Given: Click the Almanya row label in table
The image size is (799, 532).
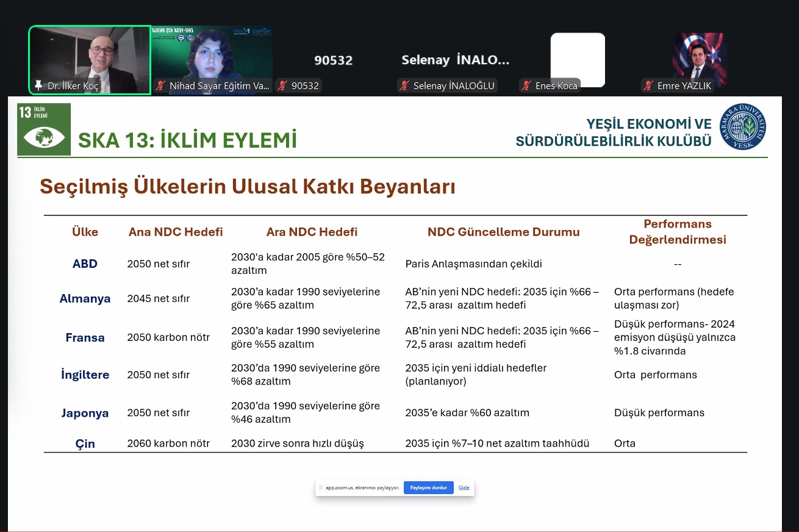Looking at the screenshot, I should (85, 298).
